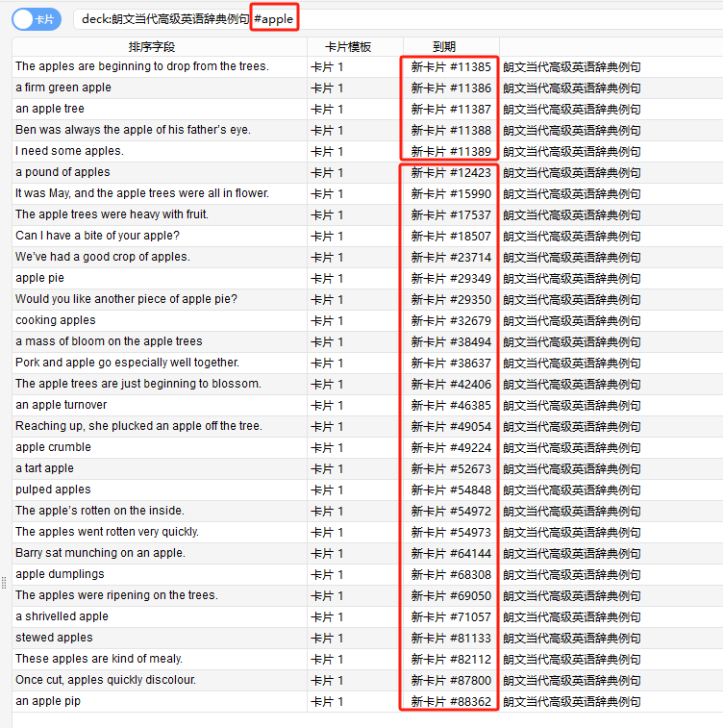Screen dimensions: 723x728
Task: Select row 'a firm green apple'
Action: 367,88
